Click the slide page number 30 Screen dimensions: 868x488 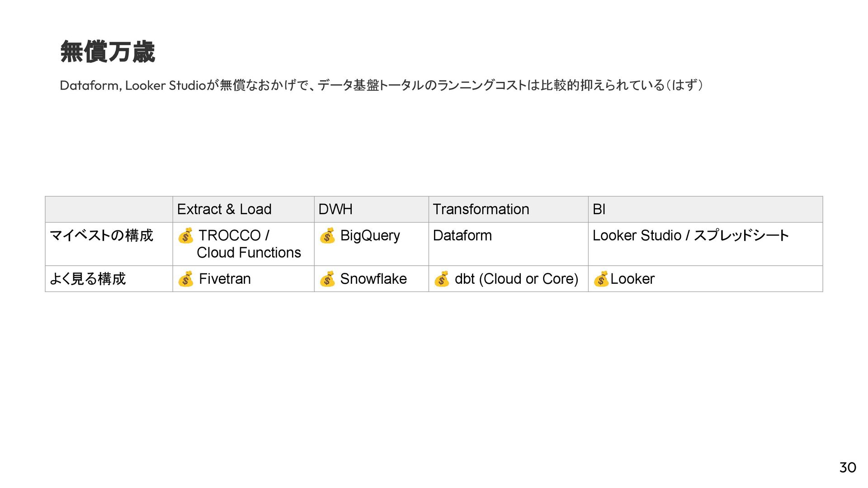(848, 467)
